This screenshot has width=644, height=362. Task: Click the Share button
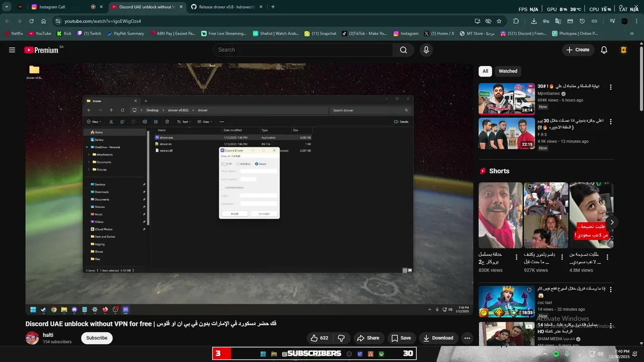pos(369,338)
